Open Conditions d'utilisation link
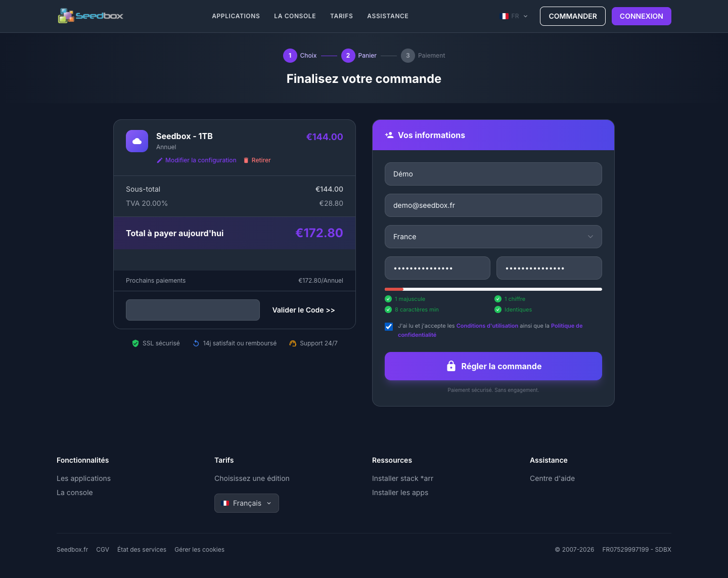 point(487,326)
